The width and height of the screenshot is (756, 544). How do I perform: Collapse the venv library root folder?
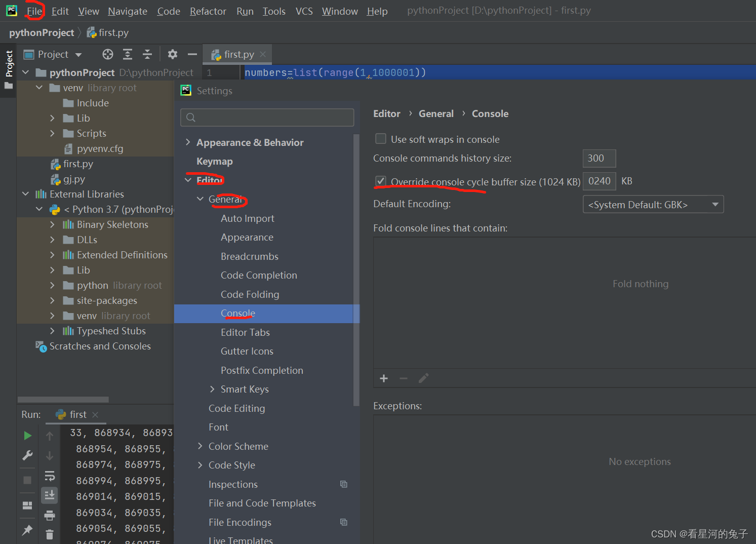[39, 88]
